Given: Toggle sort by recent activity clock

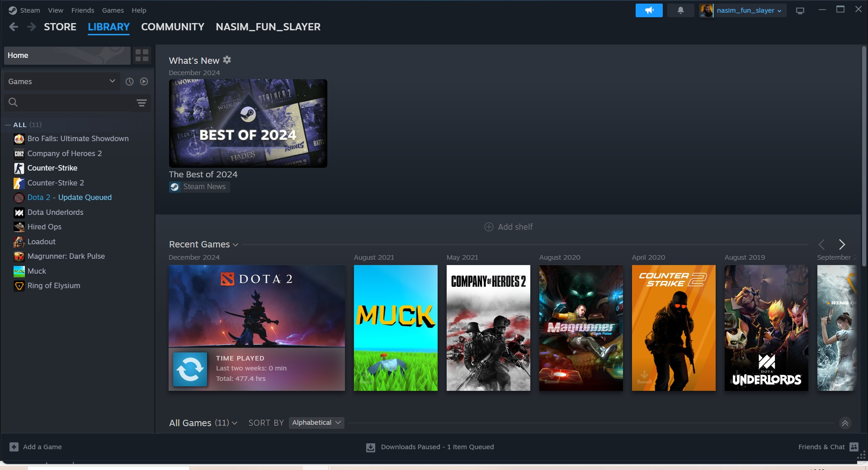Looking at the screenshot, I should tap(129, 81).
